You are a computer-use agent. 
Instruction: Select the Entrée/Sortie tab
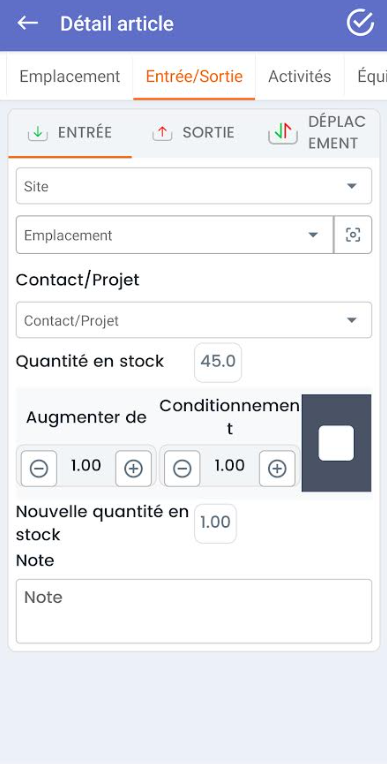click(194, 76)
